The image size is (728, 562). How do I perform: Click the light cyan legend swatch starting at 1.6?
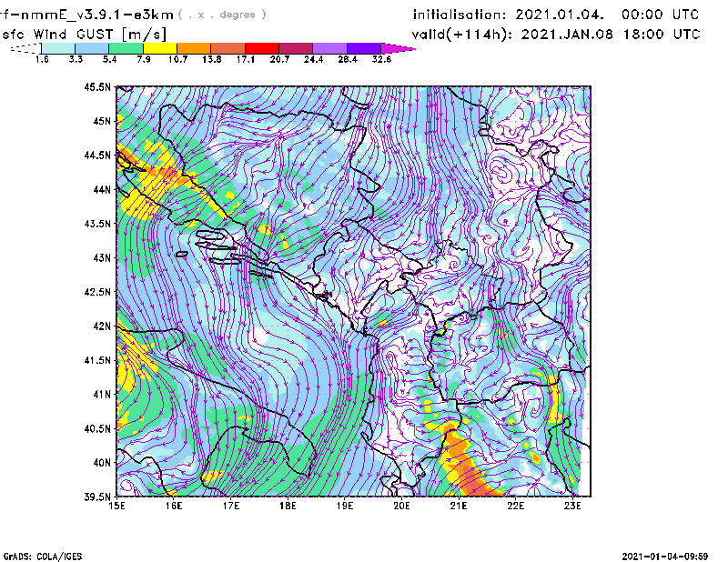58,48
